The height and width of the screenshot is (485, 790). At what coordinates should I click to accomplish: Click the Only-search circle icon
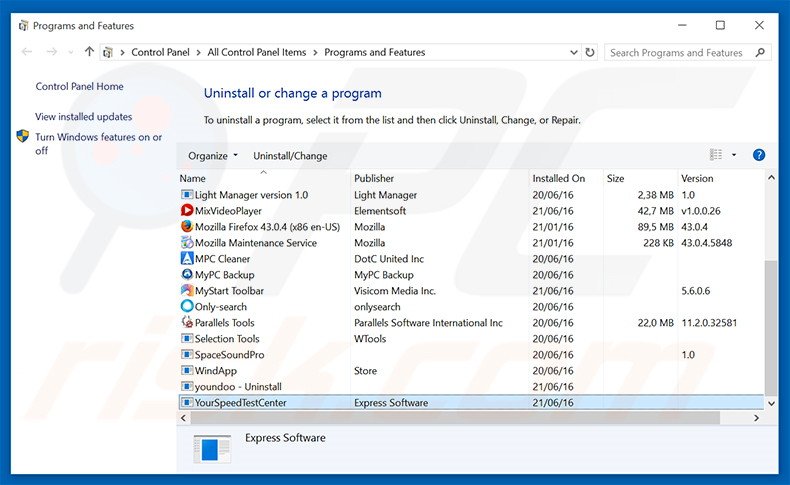click(x=186, y=306)
